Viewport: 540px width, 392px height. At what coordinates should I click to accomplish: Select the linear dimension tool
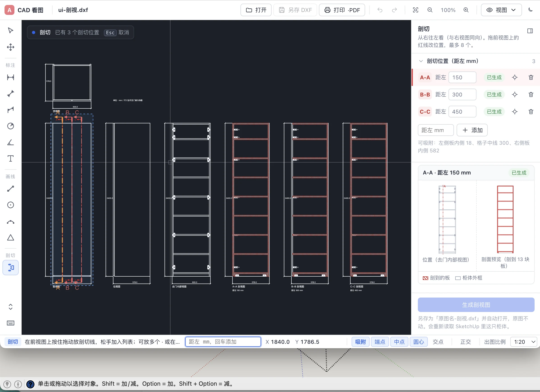(x=10, y=77)
